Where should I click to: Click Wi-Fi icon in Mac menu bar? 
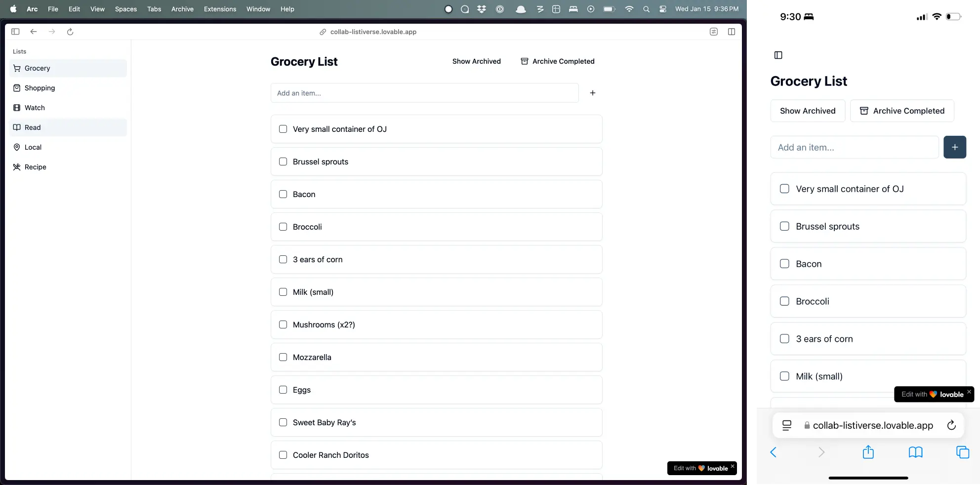pos(629,9)
